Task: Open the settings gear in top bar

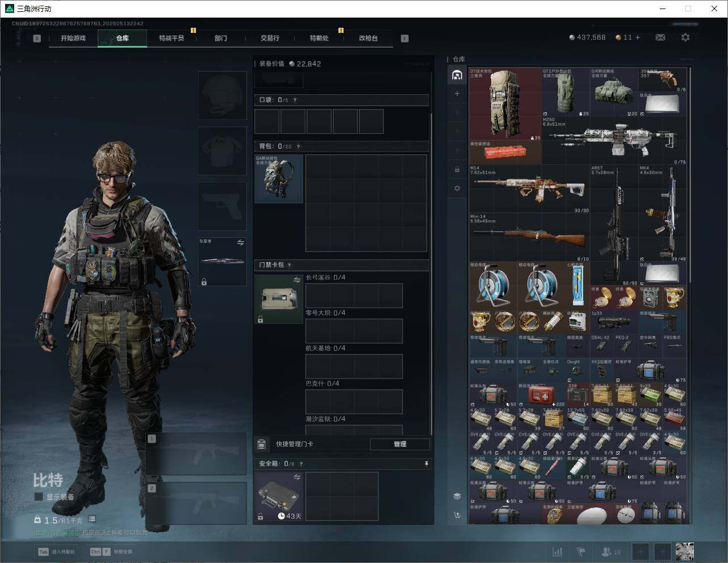Action: pos(685,37)
